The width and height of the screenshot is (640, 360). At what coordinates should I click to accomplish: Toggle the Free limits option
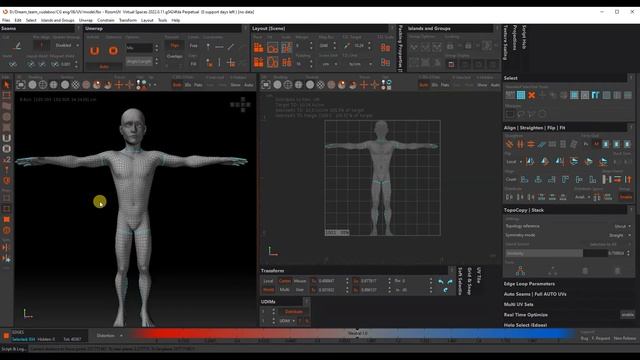pyautogui.click(x=193, y=46)
